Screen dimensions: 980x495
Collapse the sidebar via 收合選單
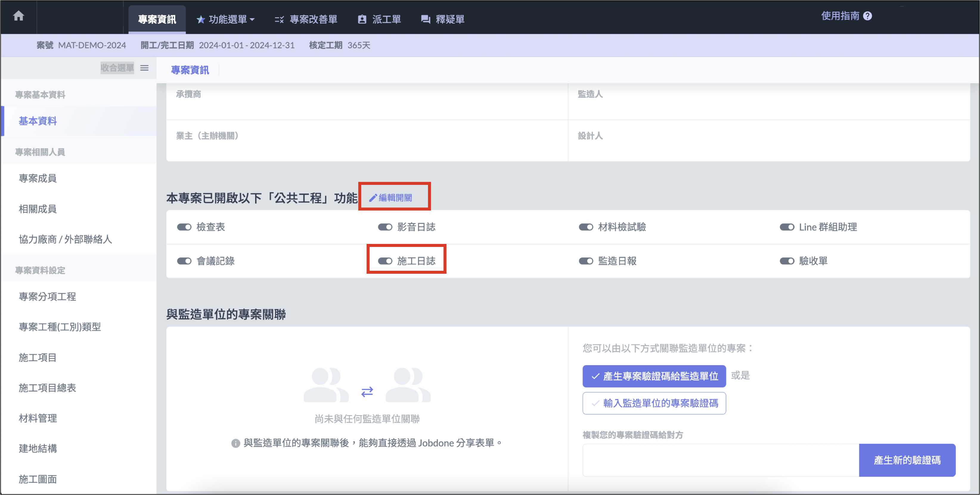[117, 68]
